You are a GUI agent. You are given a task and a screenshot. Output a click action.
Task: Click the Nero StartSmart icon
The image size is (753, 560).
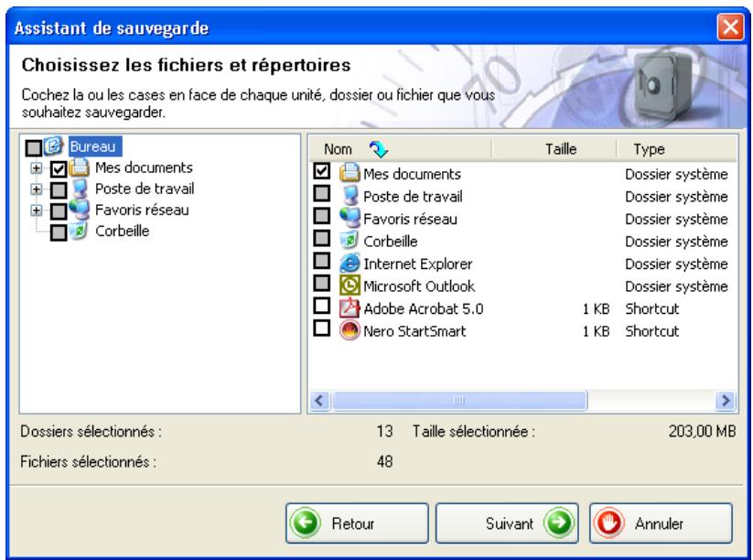350,330
